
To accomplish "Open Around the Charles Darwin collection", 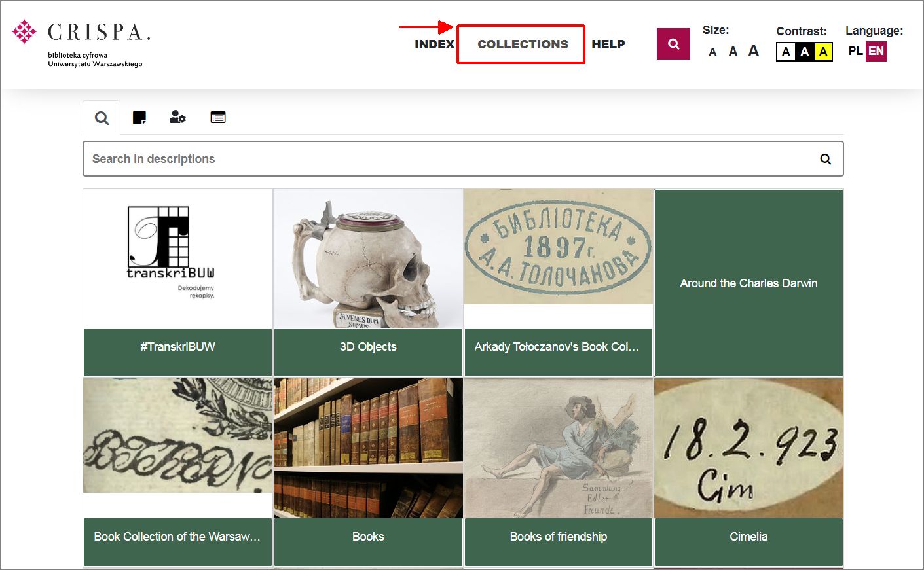I will tap(748, 283).
